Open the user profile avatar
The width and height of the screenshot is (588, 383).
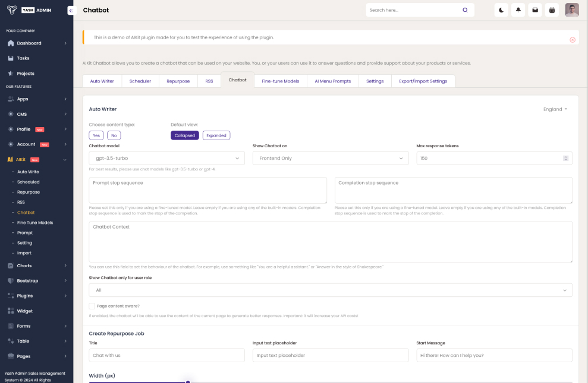(572, 10)
